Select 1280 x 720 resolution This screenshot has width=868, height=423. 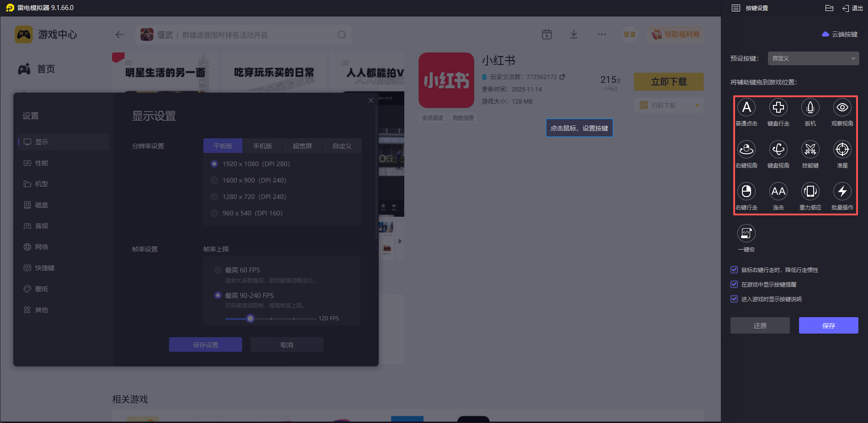[x=214, y=197]
